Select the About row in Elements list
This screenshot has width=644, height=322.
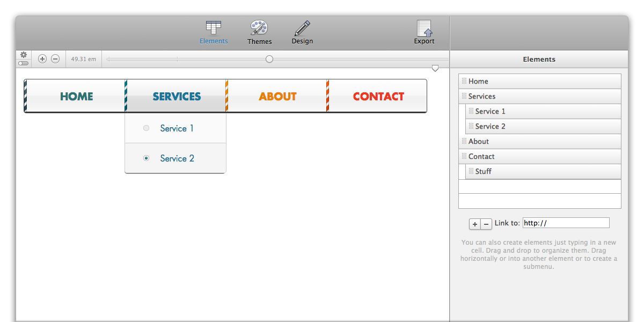(540, 142)
